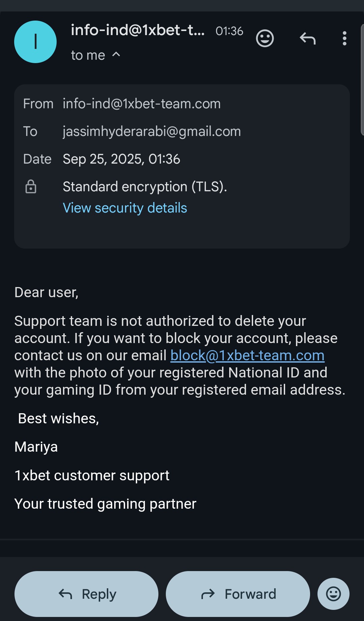Tap the encryption lock icon
Screen dimensions: 364x621
pos(31,187)
